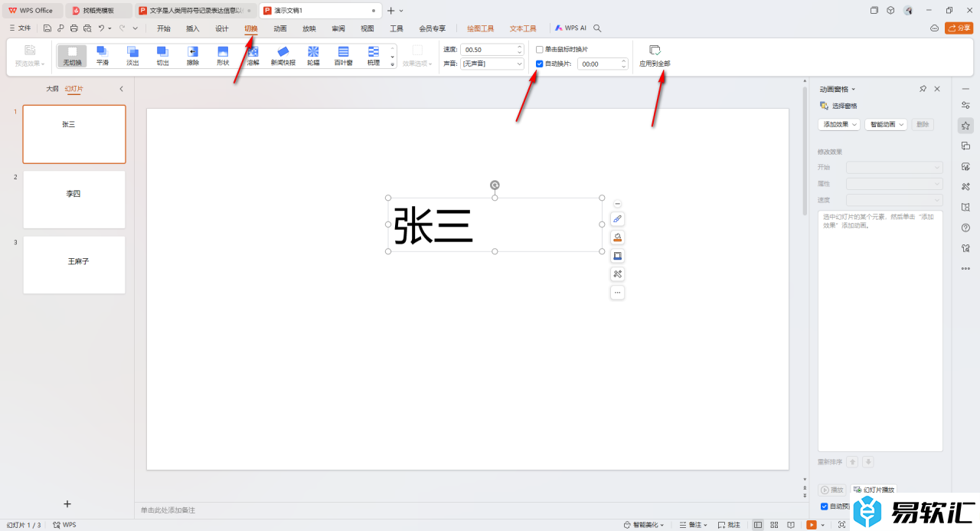
Task: Switch to slide sorter grid view
Action: [x=774, y=525]
